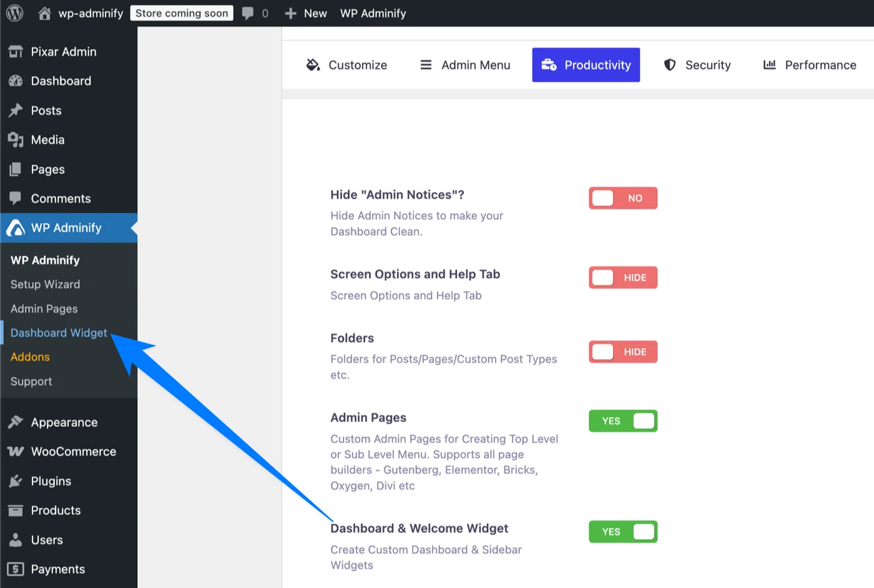This screenshot has width=874, height=588.
Task: Click the Dashboard gauge icon
Action: 16,81
